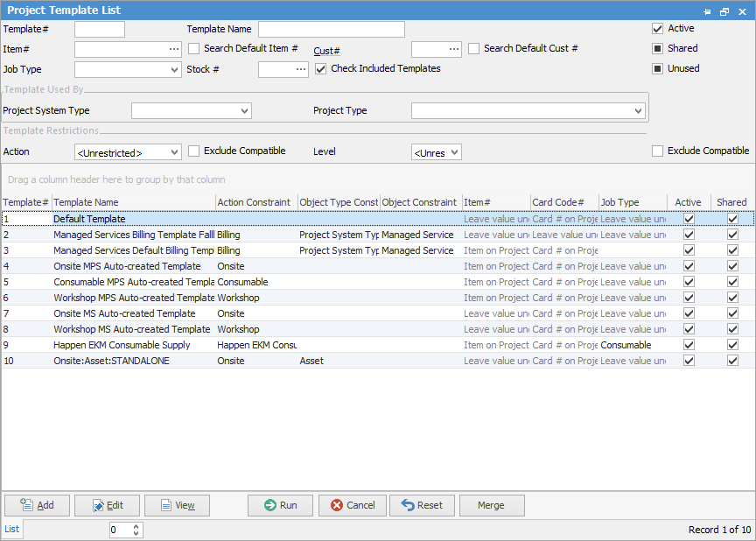
Task: Uncheck Active for Happen EKM Consumable Supply
Action: (x=689, y=345)
